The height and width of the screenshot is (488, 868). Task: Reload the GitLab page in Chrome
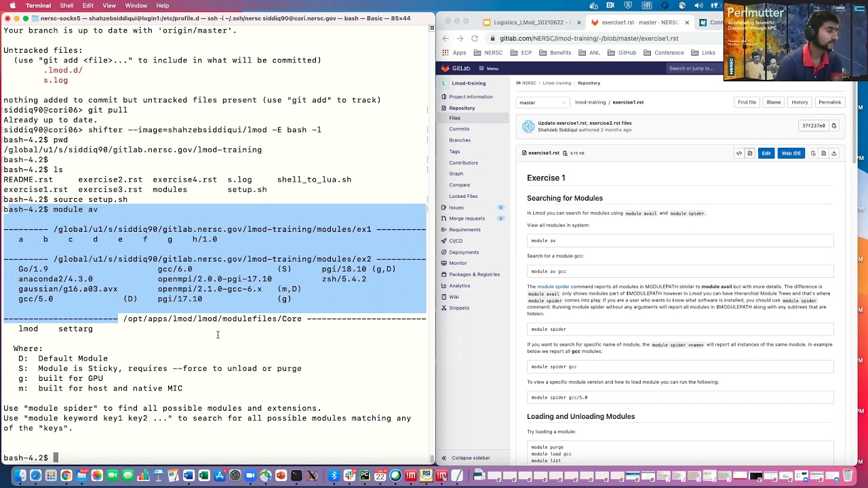click(x=475, y=39)
